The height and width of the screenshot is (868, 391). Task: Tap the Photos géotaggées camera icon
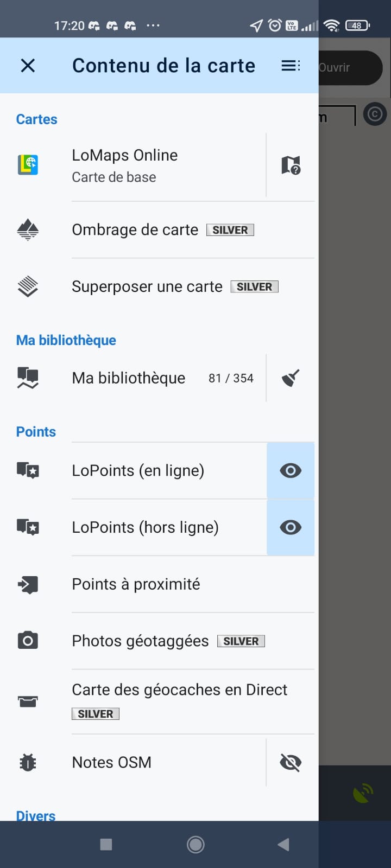(x=28, y=641)
